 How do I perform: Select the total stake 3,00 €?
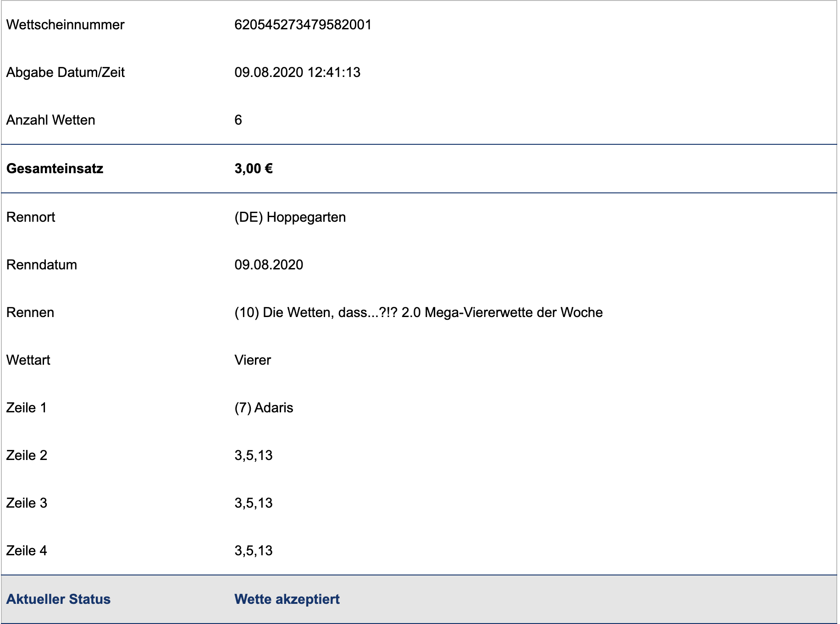click(254, 169)
